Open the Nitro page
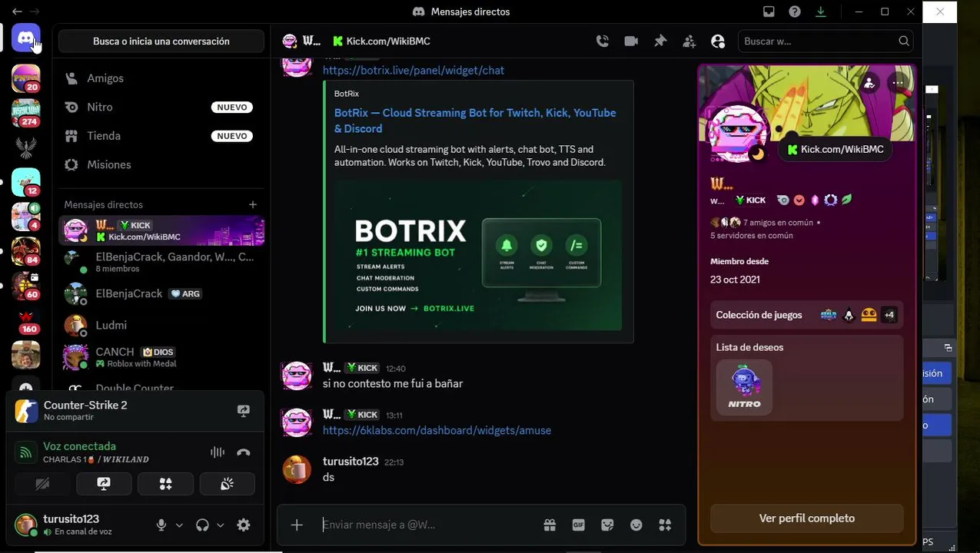This screenshot has height=553, width=980. point(161,108)
